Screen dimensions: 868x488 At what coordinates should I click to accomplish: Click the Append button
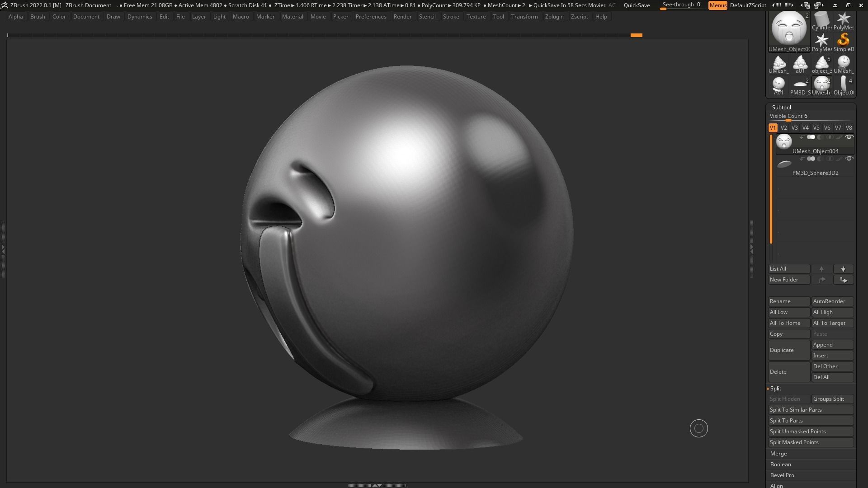click(832, 345)
